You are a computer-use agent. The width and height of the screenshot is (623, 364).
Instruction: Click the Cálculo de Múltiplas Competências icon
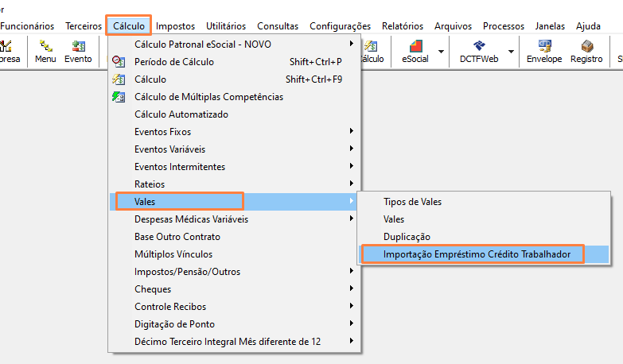[x=119, y=96]
